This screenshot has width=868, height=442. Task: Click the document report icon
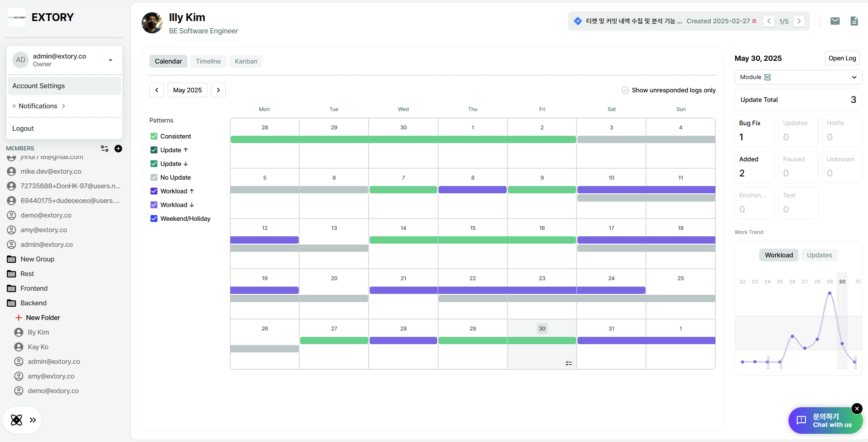point(854,21)
